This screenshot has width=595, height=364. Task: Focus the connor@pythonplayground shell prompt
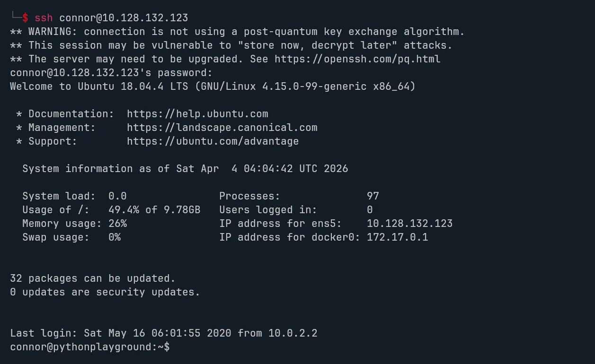click(x=90, y=347)
